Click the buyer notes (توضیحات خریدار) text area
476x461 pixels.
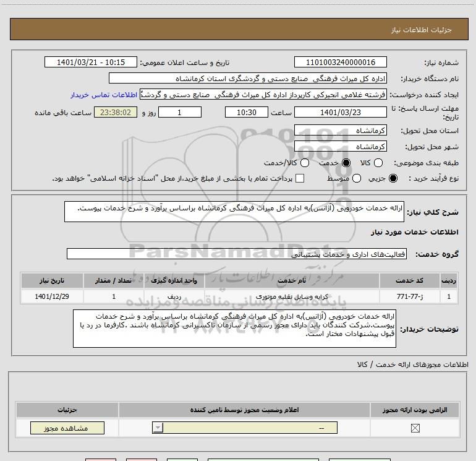pyautogui.click(x=234, y=329)
